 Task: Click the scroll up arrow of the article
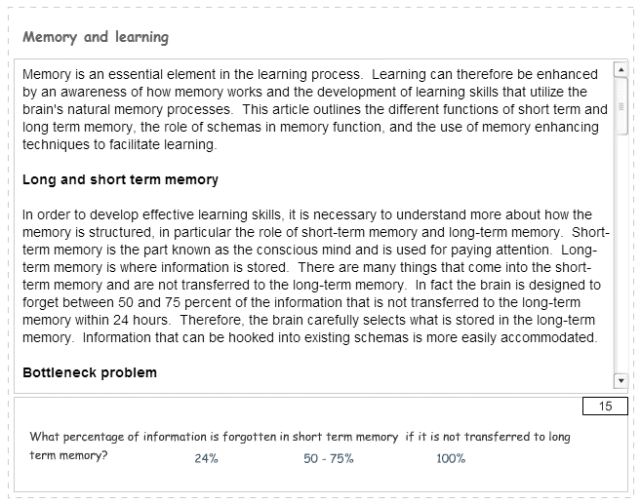(x=619, y=71)
